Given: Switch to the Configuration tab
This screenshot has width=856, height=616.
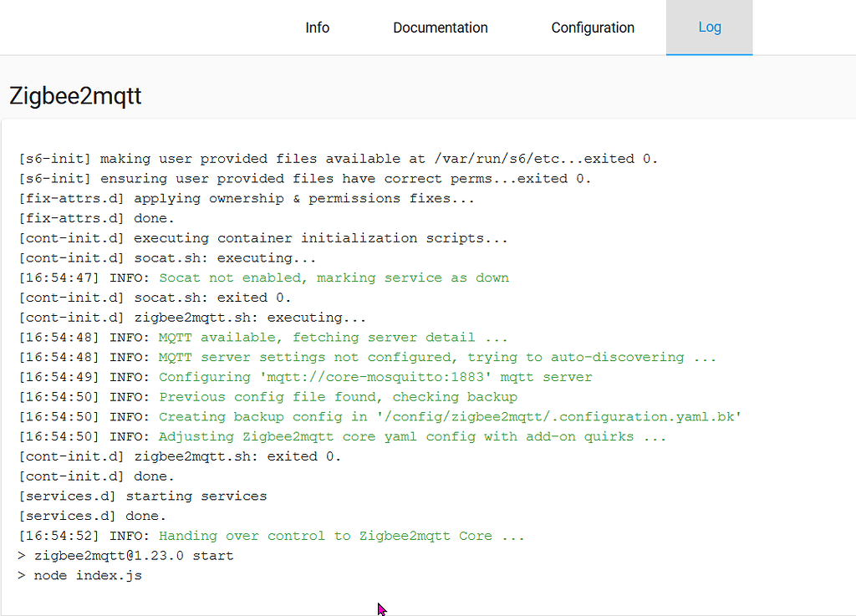Looking at the screenshot, I should pyautogui.click(x=593, y=27).
